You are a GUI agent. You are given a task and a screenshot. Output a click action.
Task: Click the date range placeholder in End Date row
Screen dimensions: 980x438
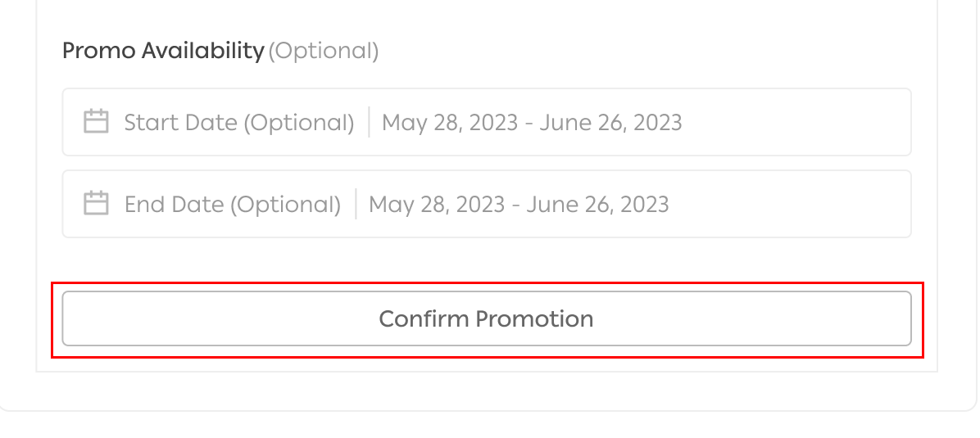tap(519, 204)
